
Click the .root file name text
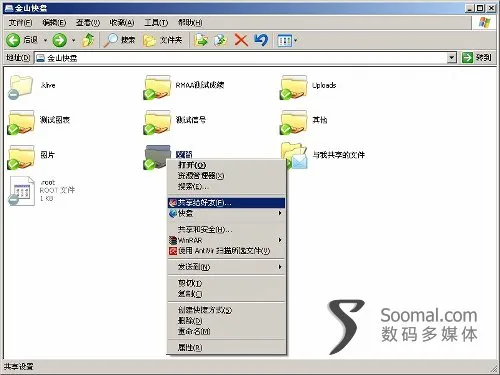tap(47, 182)
